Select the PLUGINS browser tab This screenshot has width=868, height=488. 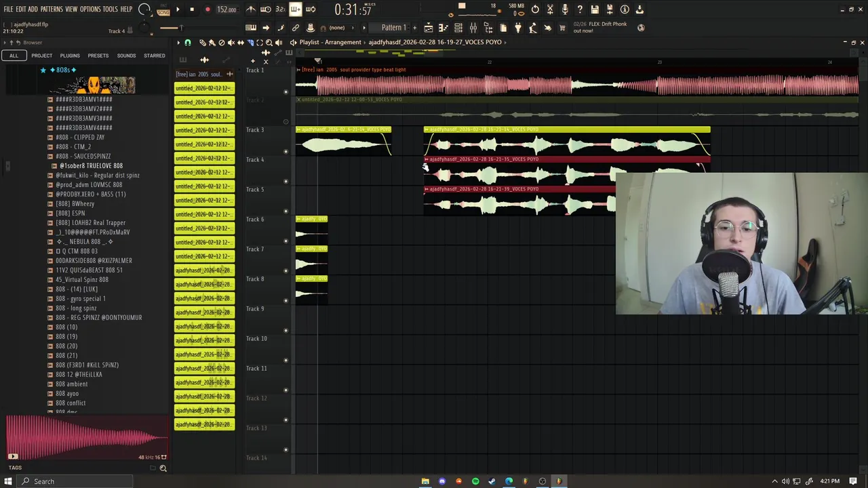[x=70, y=56]
